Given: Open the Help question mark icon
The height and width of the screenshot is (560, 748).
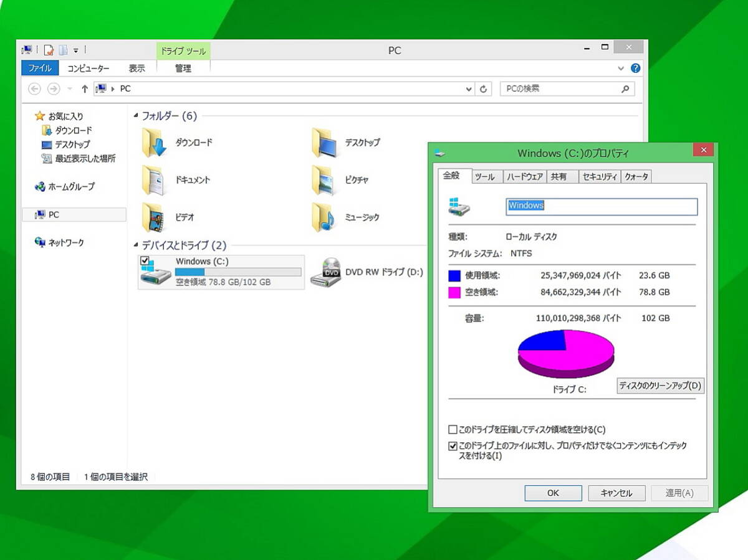Looking at the screenshot, I should (x=636, y=69).
